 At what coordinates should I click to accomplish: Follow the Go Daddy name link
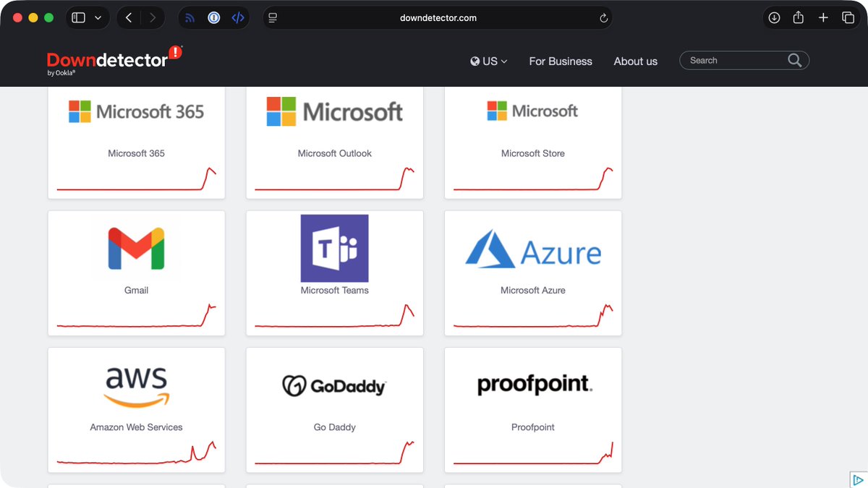pos(335,427)
